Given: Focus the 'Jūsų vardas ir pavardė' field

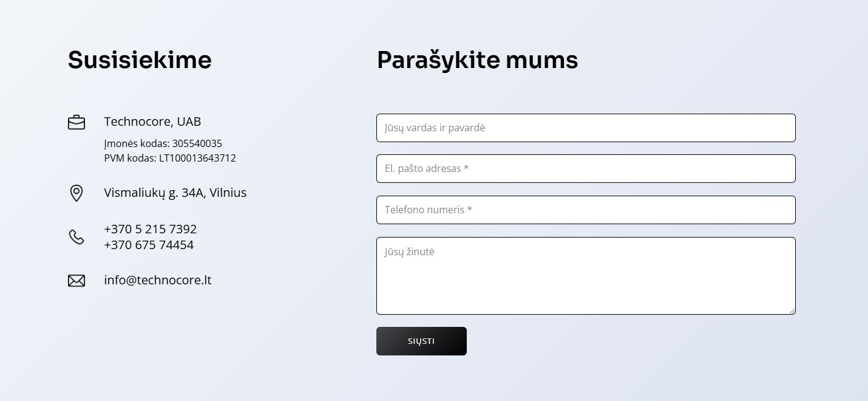Looking at the screenshot, I should [x=586, y=128].
